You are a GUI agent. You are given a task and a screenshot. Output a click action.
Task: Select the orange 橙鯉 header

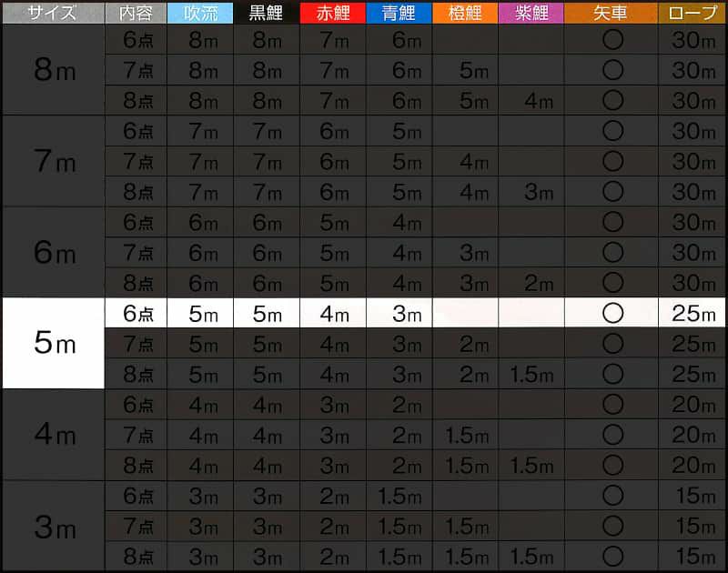click(x=465, y=13)
